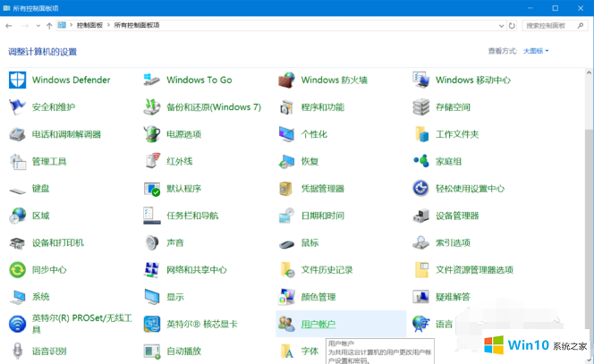Viewport: 594px width, 364px height.
Task: Open the 疑难解答 link
Action: [453, 297]
